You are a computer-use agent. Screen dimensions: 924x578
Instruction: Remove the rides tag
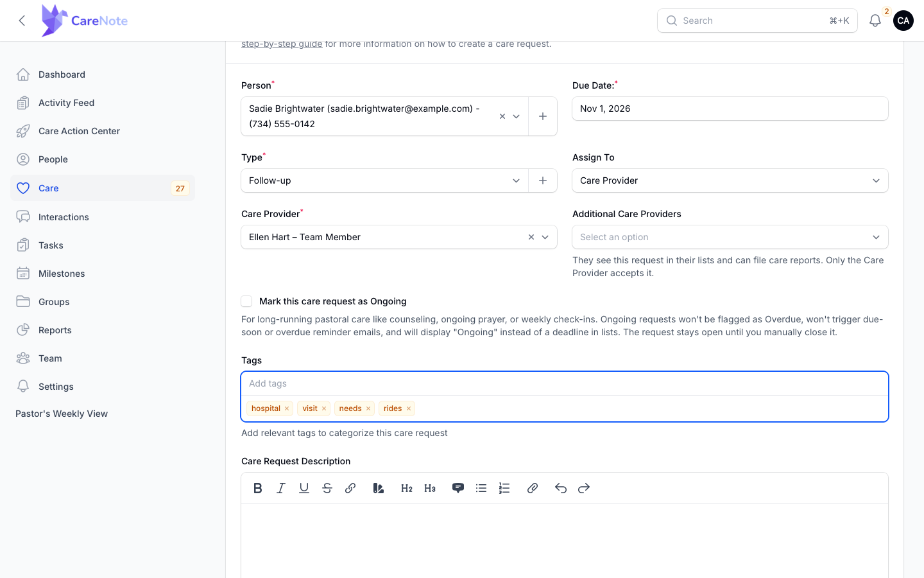tap(409, 408)
